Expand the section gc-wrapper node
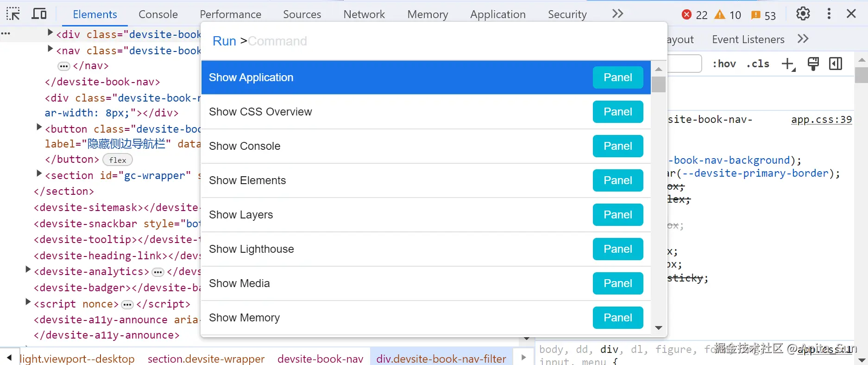This screenshot has height=365, width=868. pyautogui.click(x=39, y=173)
